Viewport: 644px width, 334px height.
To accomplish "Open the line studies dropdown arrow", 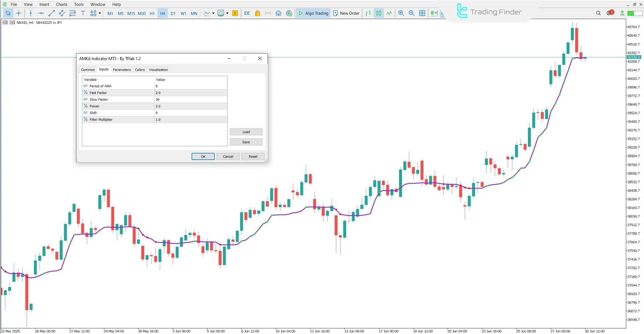I will (x=100, y=13).
